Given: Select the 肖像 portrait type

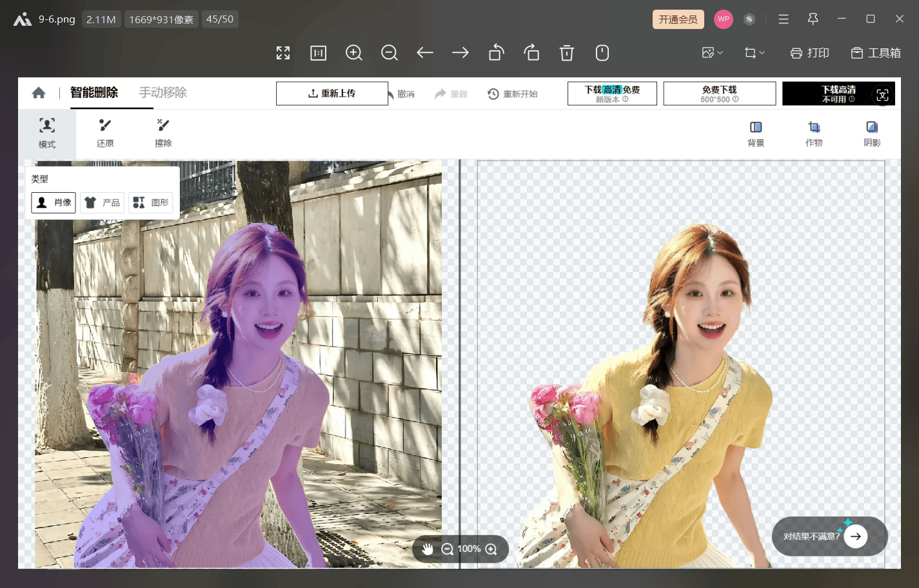Looking at the screenshot, I should (x=53, y=202).
